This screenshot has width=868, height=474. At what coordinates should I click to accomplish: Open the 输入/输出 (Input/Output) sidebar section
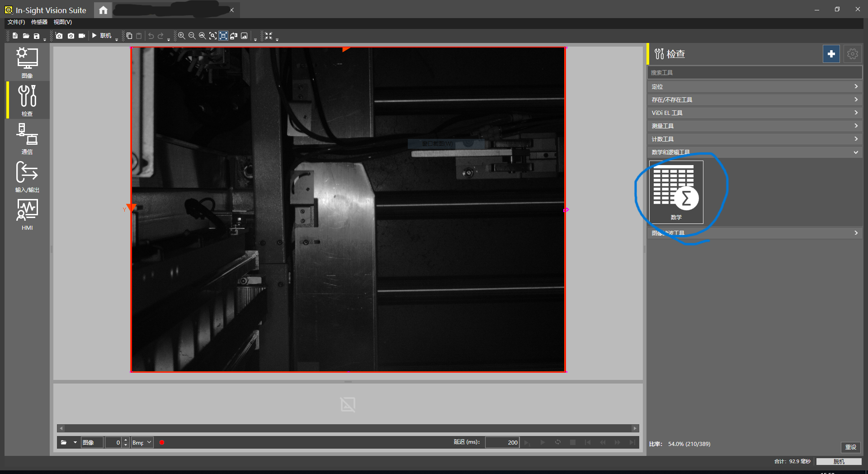point(27,176)
